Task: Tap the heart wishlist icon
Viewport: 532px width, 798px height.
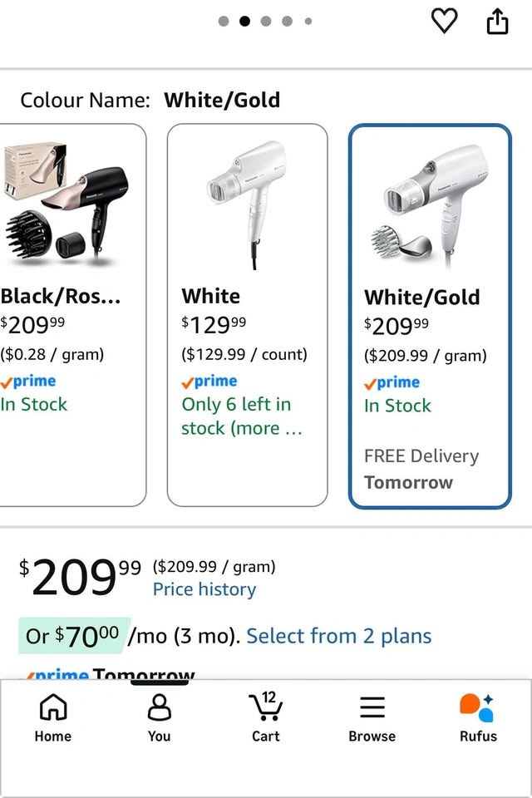Action: click(444, 22)
